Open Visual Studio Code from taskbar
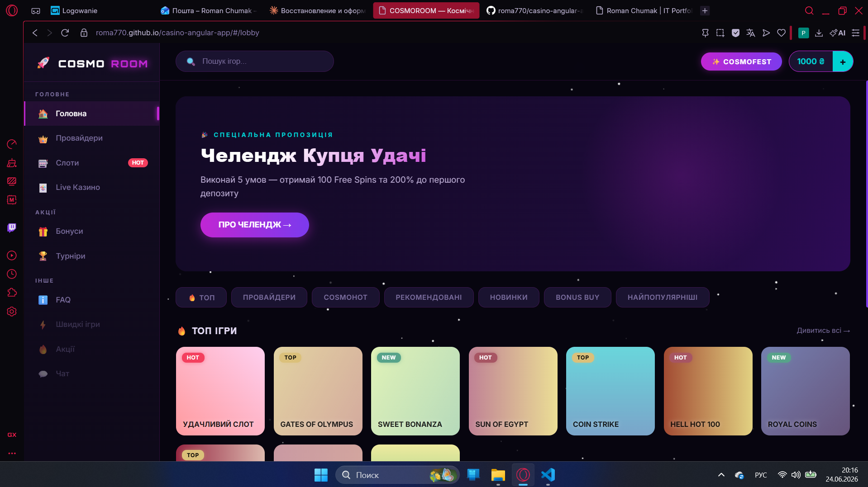 pos(548,475)
